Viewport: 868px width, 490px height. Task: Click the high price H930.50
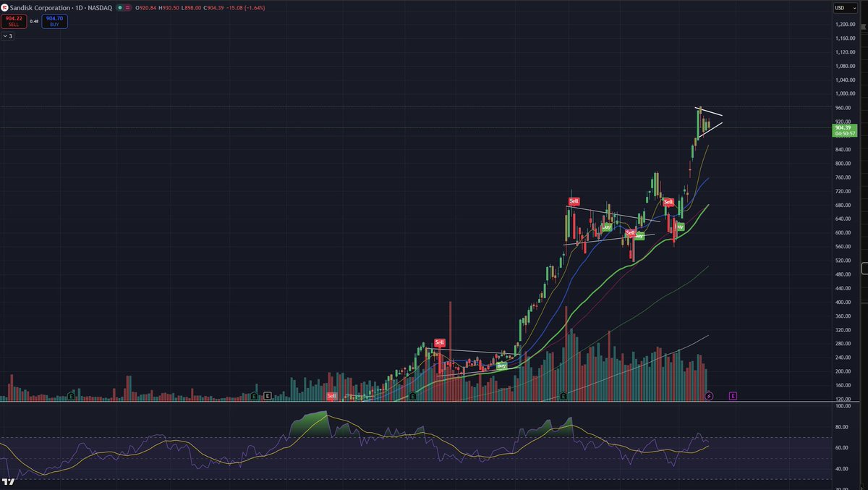click(168, 7)
